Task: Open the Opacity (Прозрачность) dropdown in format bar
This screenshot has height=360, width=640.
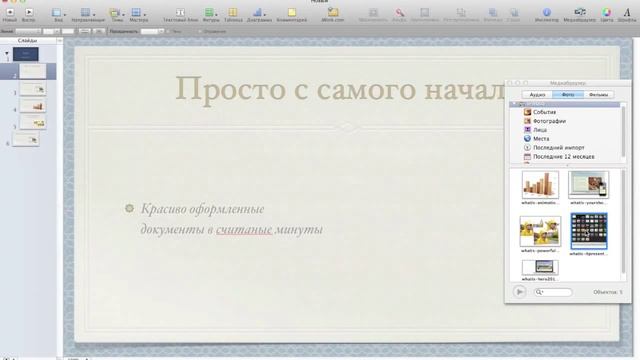Action: [x=152, y=31]
